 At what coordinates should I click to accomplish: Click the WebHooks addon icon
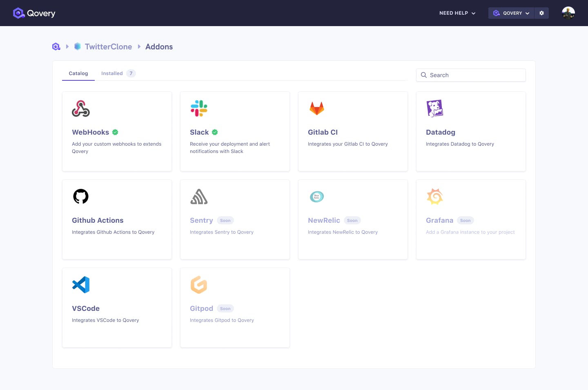pos(80,108)
